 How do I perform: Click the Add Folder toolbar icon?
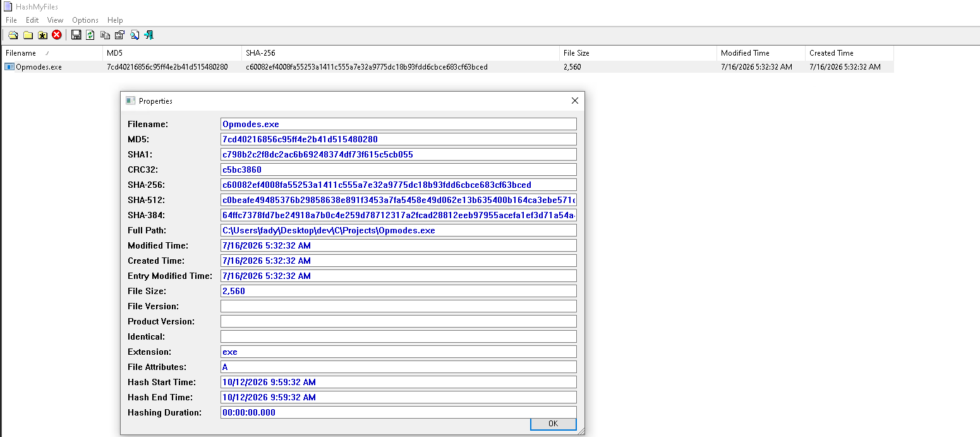click(x=28, y=35)
